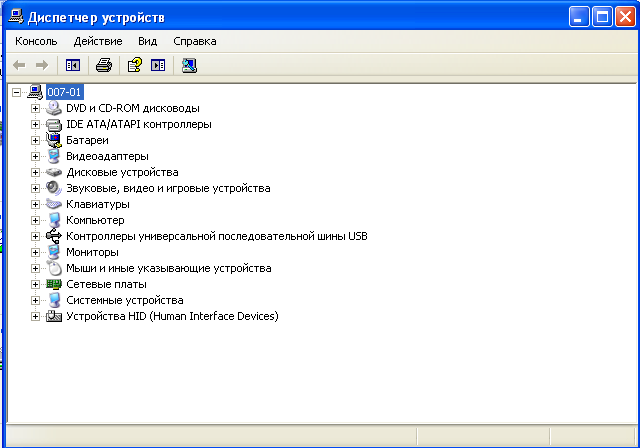Collapse the 007-01 root computer node
Image resolution: width=640 pixels, height=448 pixels.
tap(16, 92)
